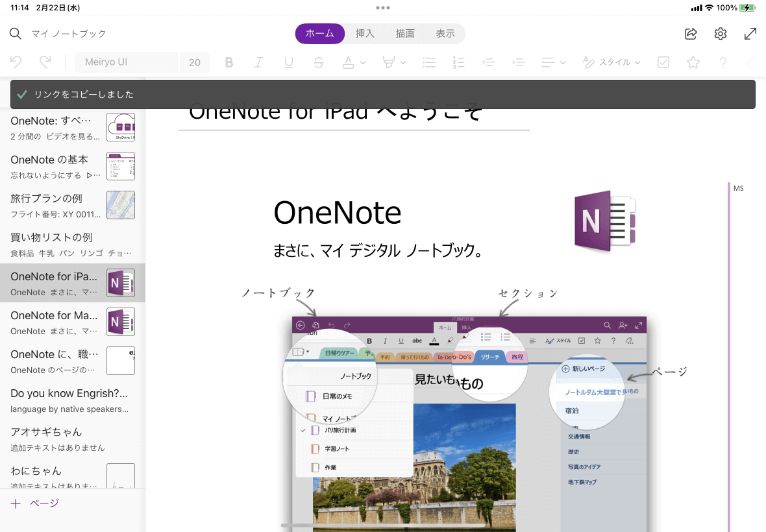766x532 pixels.
Task: Click the cloud thumbnail of OneNote: すべ…
Action: (121, 127)
